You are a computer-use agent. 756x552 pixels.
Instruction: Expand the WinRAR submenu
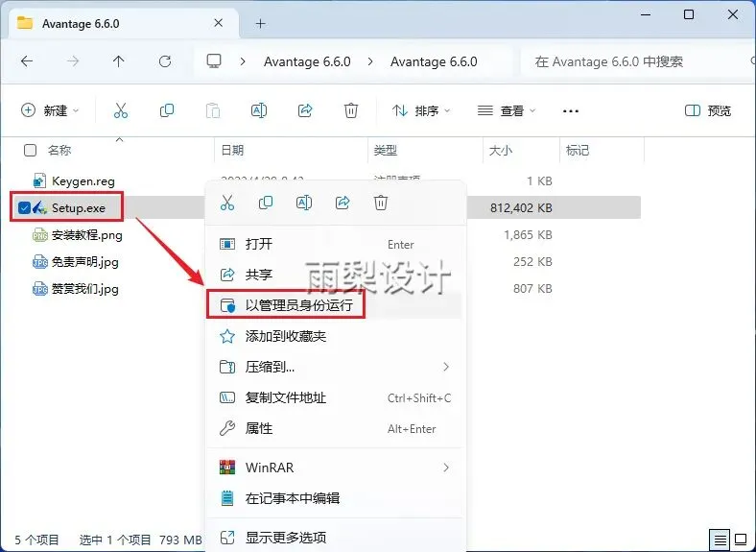pos(446,468)
